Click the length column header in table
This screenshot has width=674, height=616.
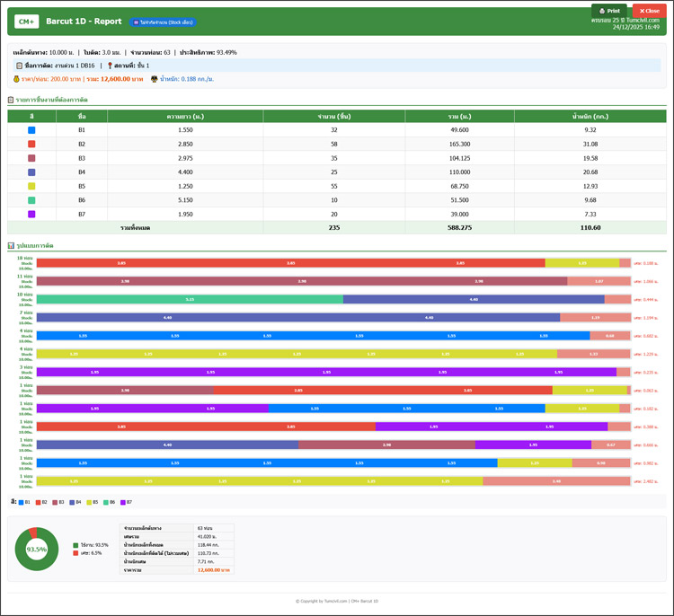click(x=185, y=116)
